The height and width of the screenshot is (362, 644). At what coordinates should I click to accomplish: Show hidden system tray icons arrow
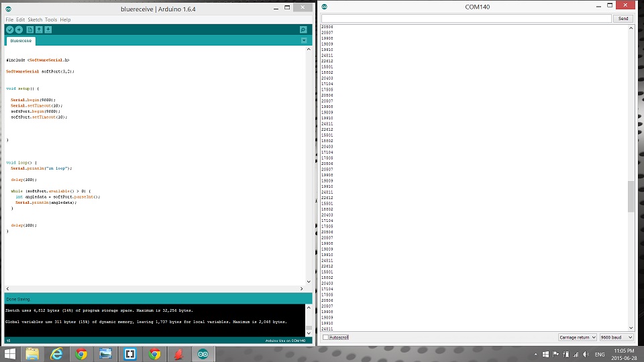(x=535, y=354)
